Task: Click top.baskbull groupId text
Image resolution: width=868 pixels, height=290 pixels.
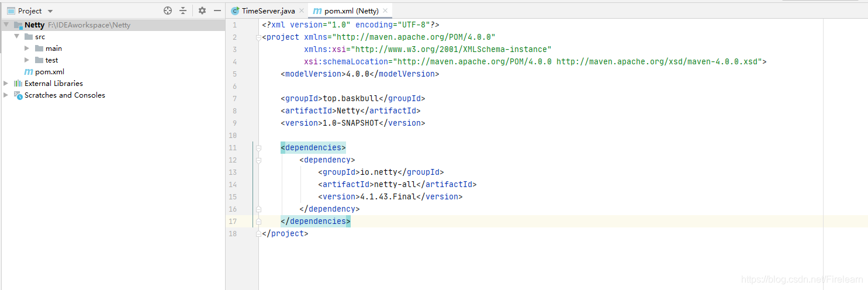Action: 351,98
